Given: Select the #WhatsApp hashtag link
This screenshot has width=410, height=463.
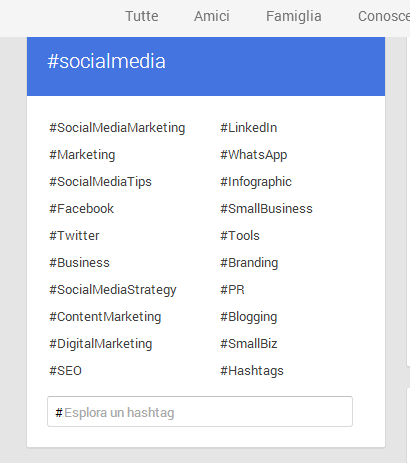Looking at the screenshot, I should pyautogui.click(x=254, y=155).
